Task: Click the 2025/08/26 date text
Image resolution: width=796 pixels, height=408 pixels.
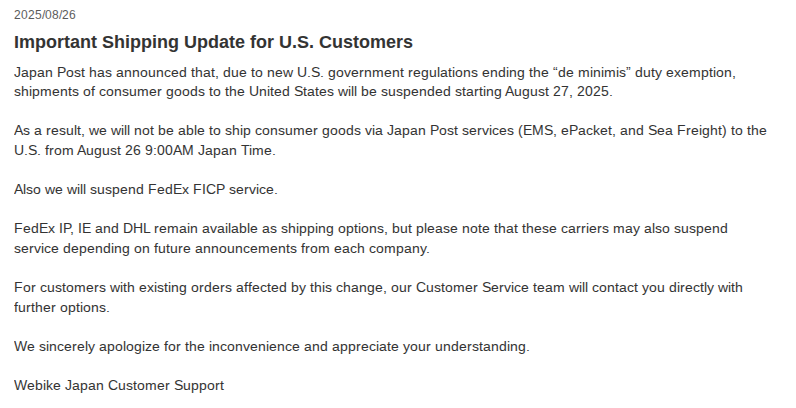Action: click(45, 15)
